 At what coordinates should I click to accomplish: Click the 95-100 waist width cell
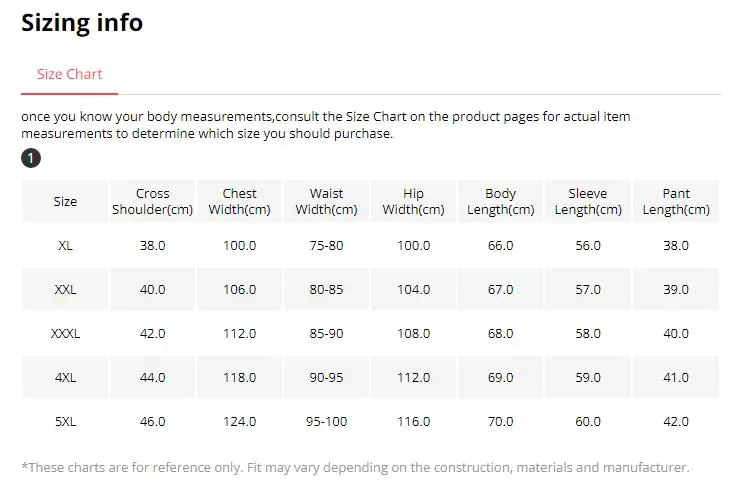click(x=326, y=421)
